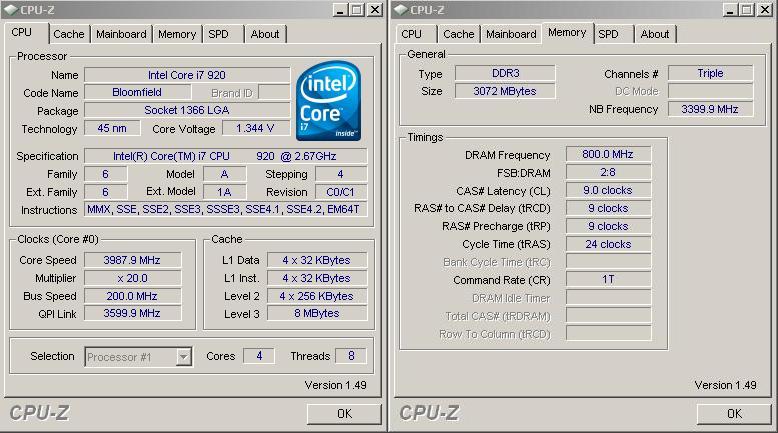The image size is (778, 433).
Task: Open SPD tab in left window
Action: pos(218,34)
